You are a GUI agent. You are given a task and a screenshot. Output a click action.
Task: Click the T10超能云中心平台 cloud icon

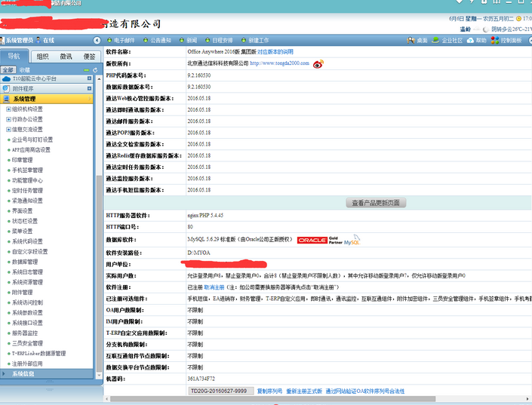tap(6, 78)
